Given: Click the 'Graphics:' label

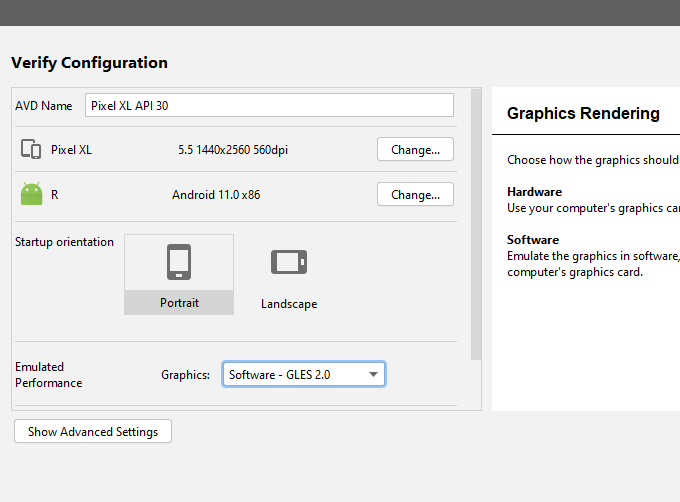Looking at the screenshot, I should point(186,375).
